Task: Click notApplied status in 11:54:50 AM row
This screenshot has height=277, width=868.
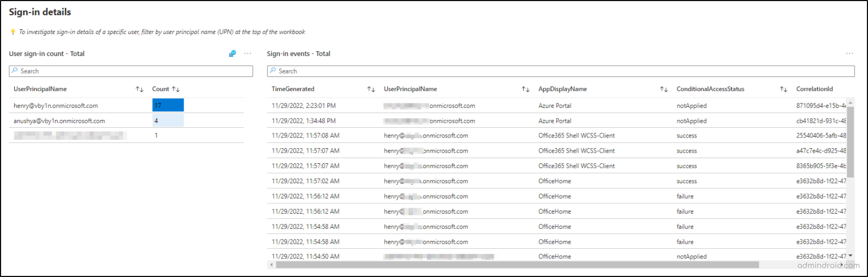Action: [x=692, y=257]
